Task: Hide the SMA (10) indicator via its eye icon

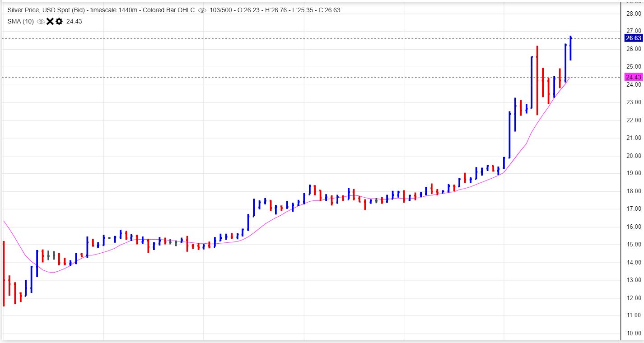Action: pos(41,21)
